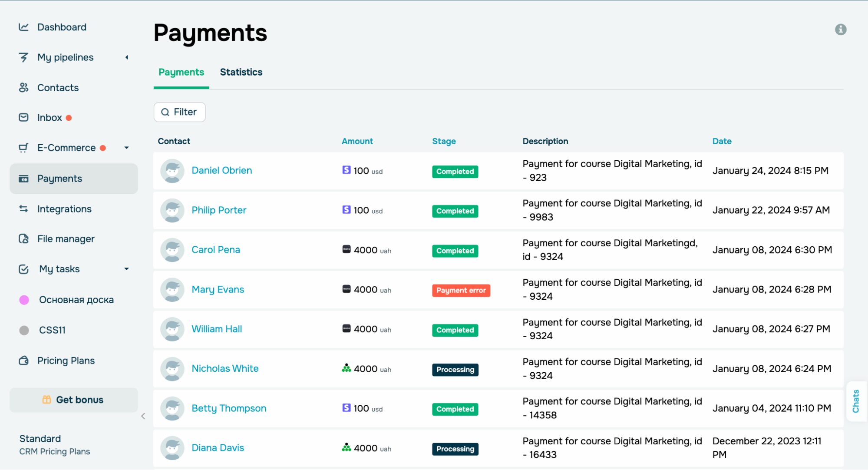The height and width of the screenshot is (470, 868).
Task: Click the Pricing Plans wallet icon
Action: 23,361
